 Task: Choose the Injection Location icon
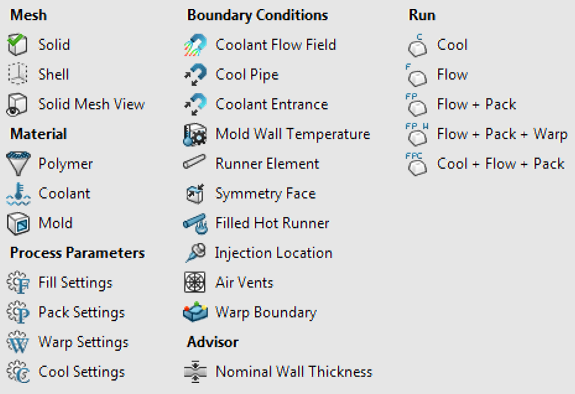(195, 253)
